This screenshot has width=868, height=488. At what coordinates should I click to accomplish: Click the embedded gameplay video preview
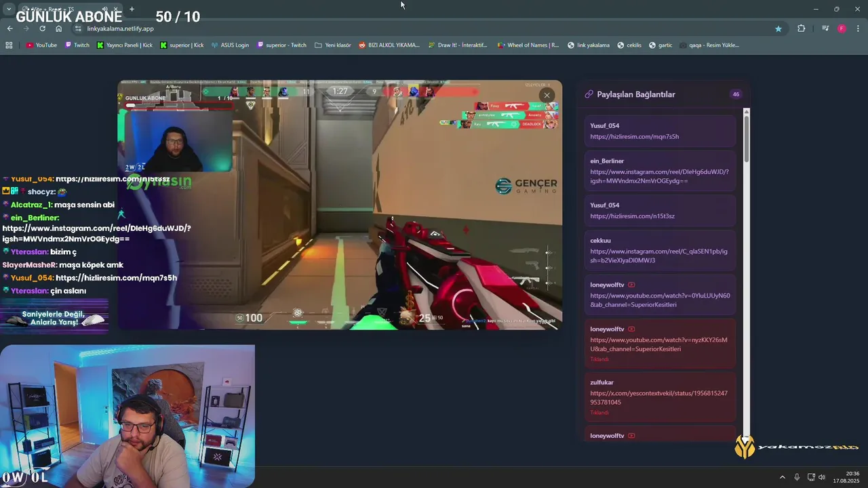tap(340, 205)
